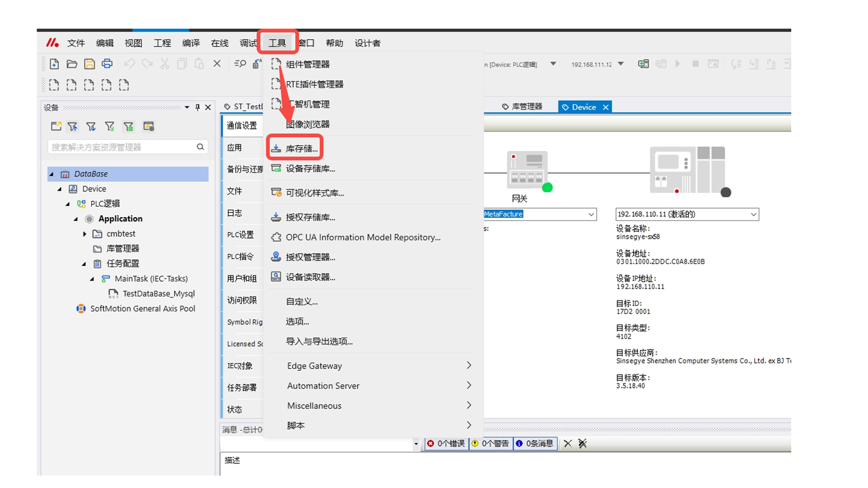The image size is (868, 488).
Task: Click the find and search toolbar icon
Action: 240,64
